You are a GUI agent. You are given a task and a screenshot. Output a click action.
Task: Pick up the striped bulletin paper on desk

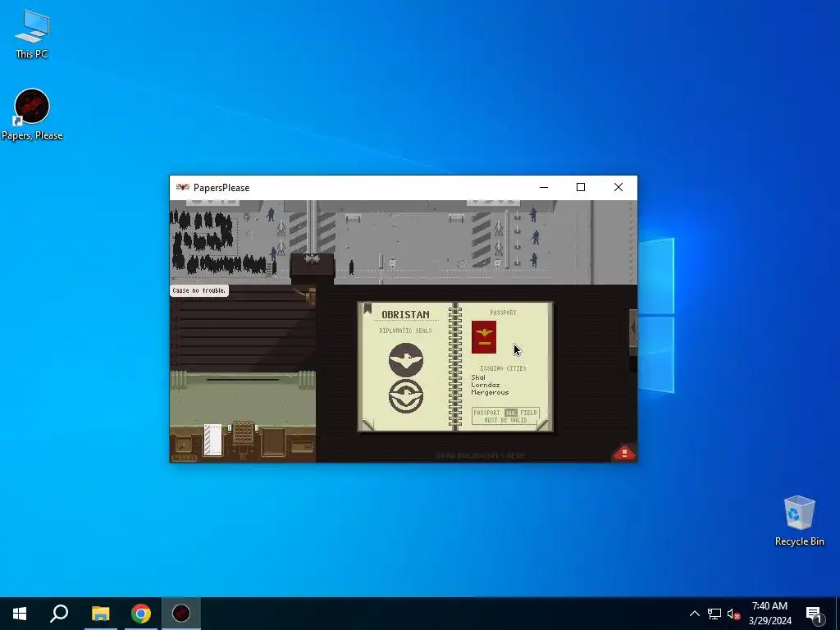(x=212, y=440)
